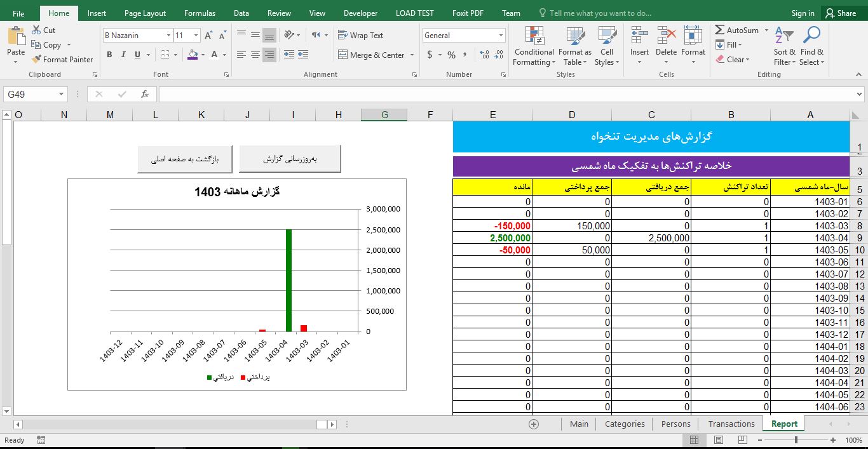Open Conditional Formatting options
This screenshot has height=449, width=868.
click(x=533, y=46)
